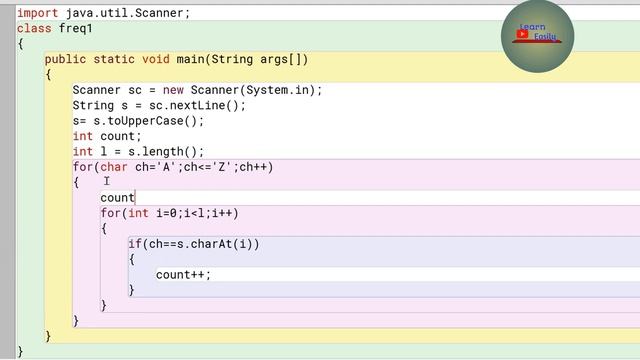
Task: Click the 'String s = sc.nextLine();' line
Action: (159, 106)
